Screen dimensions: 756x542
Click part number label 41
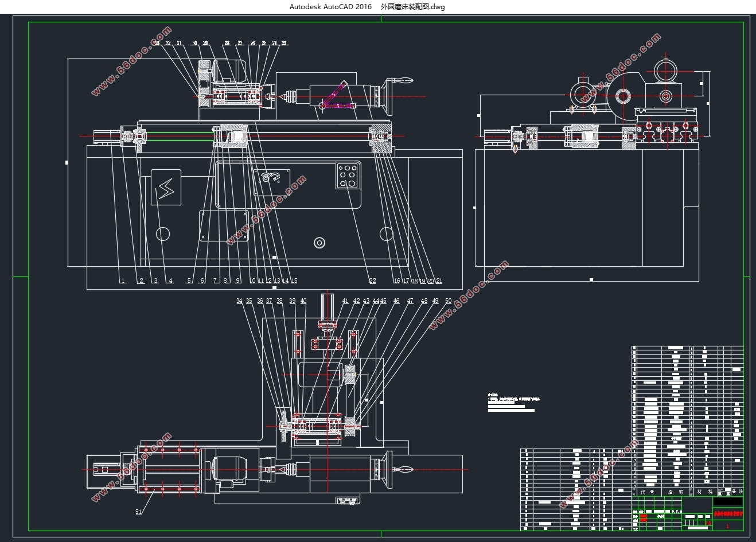pyautogui.click(x=345, y=301)
